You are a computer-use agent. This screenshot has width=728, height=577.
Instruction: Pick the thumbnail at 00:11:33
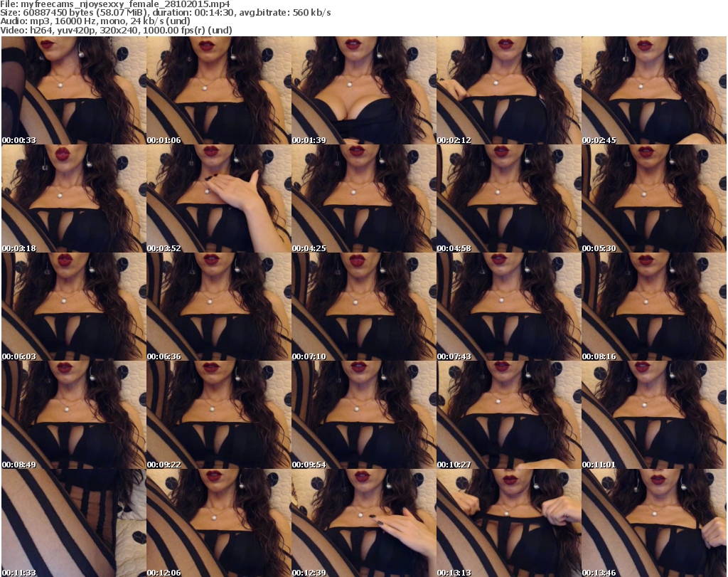coord(74,523)
